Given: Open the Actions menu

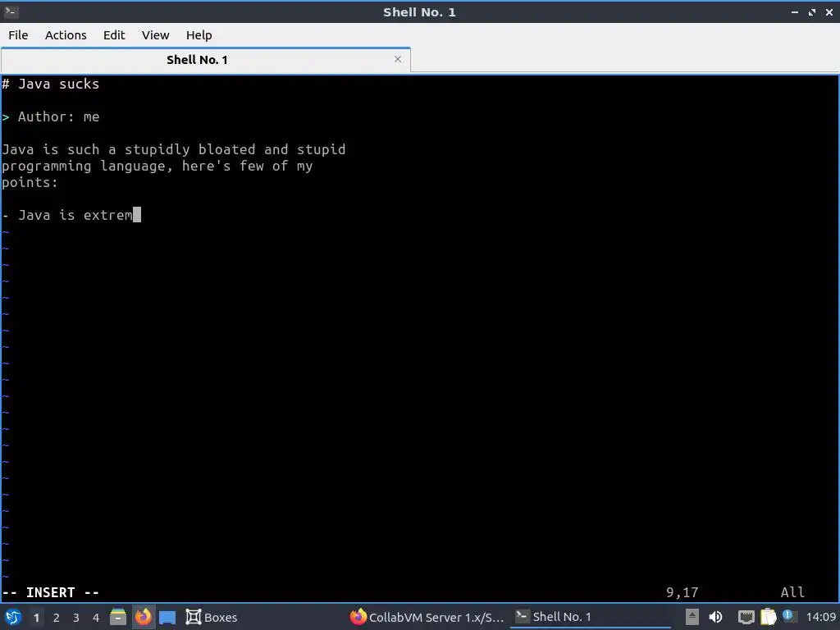Looking at the screenshot, I should 66,35.
